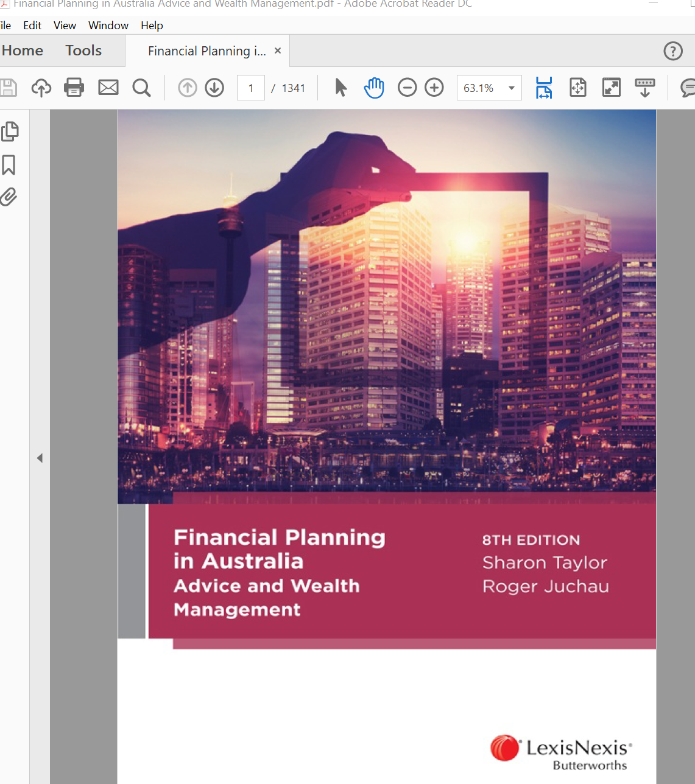695x784 pixels.
Task: Open the Find text magnifier
Action: point(141,88)
